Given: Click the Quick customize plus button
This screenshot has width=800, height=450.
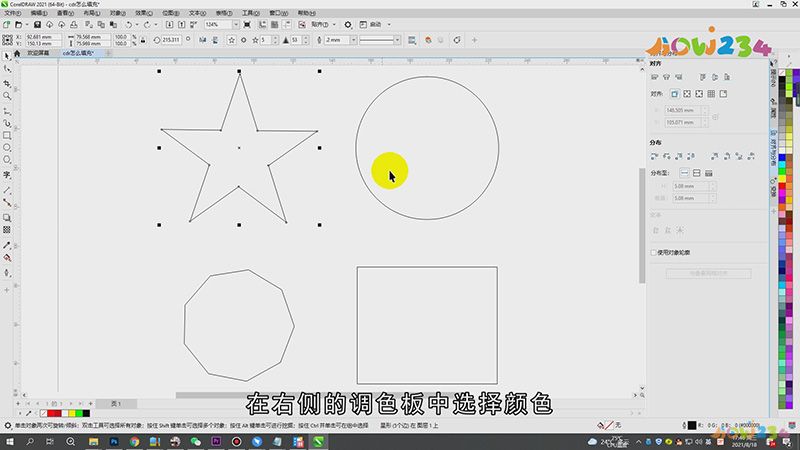Looking at the screenshot, I should [474, 40].
